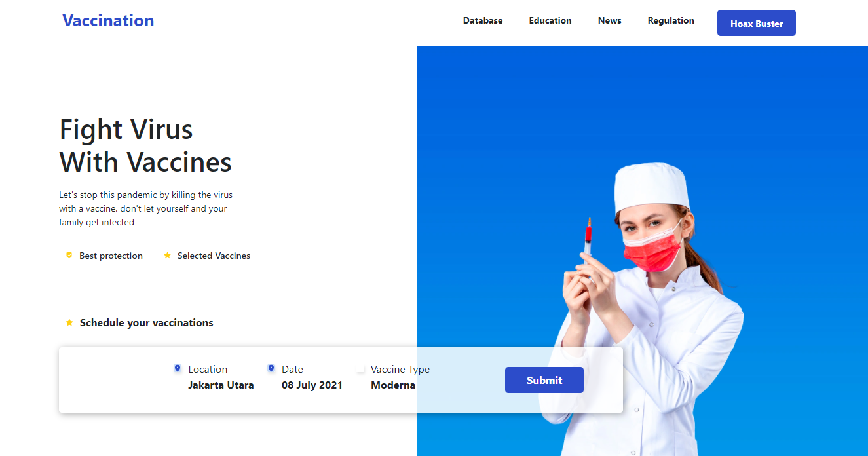Open the 08 July 2021 date picker

pyautogui.click(x=312, y=385)
